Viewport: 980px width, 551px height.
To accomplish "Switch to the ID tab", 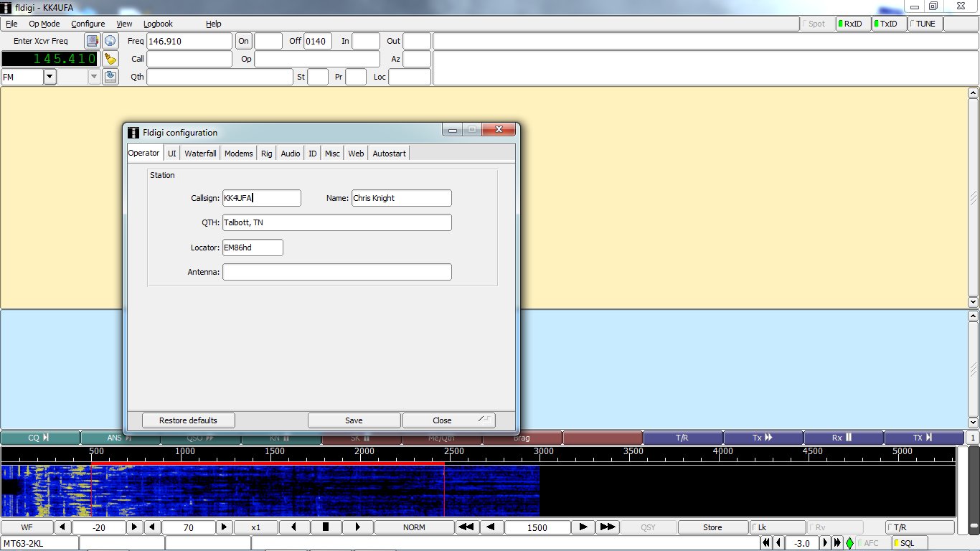I will [313, 154].
